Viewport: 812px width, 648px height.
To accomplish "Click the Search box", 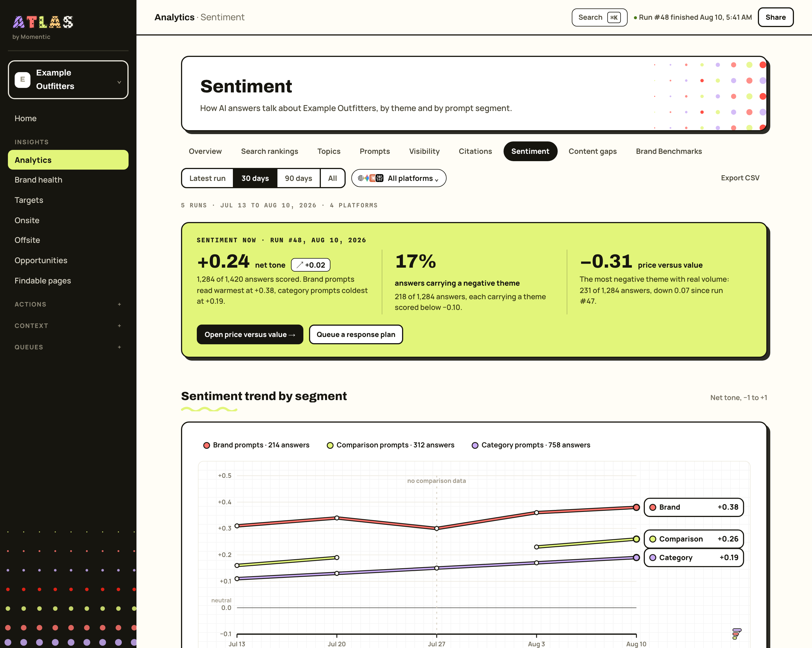I will pyautogui.click(x=599, y=17).
